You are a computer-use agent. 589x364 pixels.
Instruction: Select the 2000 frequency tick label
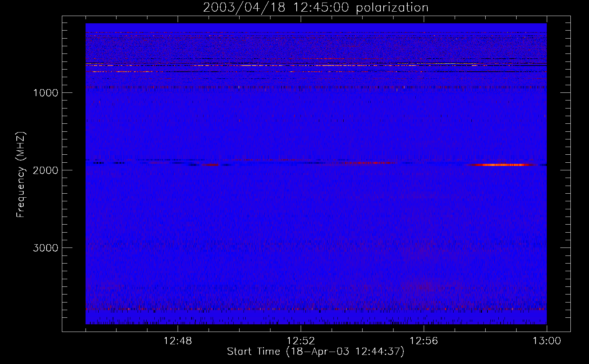[46, 170]
